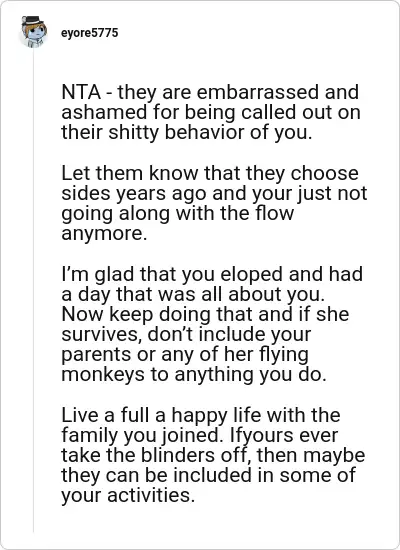
Task: Click the 'NTA' verdict text
Action: tap(81, 92)
